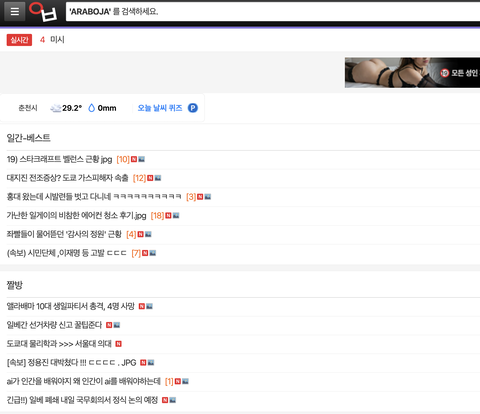This screenshot has width=480, height=414.
Task: Click the red N badge on the 스타크래프트 post
Action: coord(134,159)
